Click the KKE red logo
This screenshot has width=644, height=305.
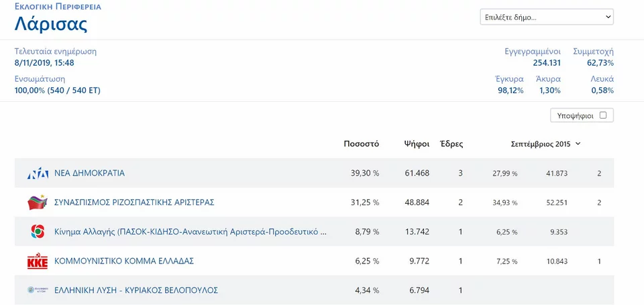point(38,261)
